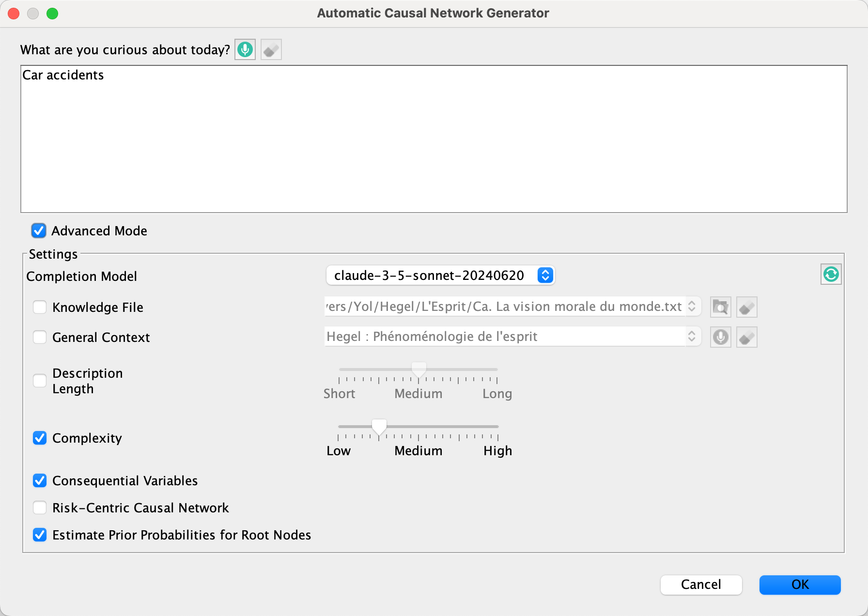
Task: Enable Risk-Centric Causal Network option
Action: (40, 508)
